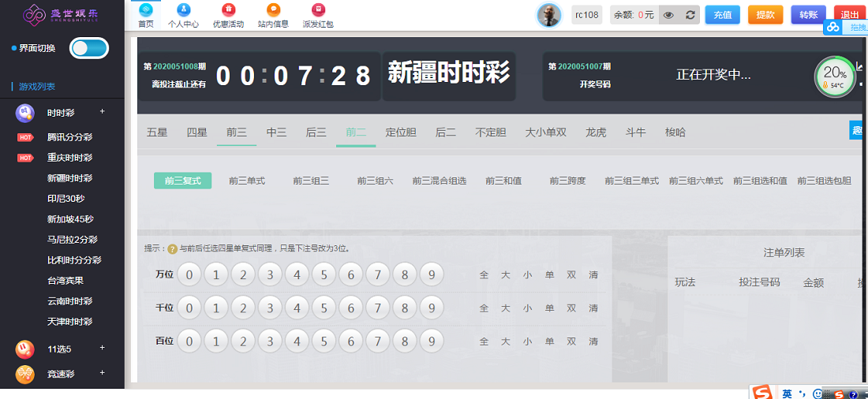Click the Sogou input method S icon
868x399 pixels.
pyautogui.click(x=761, y=392)
